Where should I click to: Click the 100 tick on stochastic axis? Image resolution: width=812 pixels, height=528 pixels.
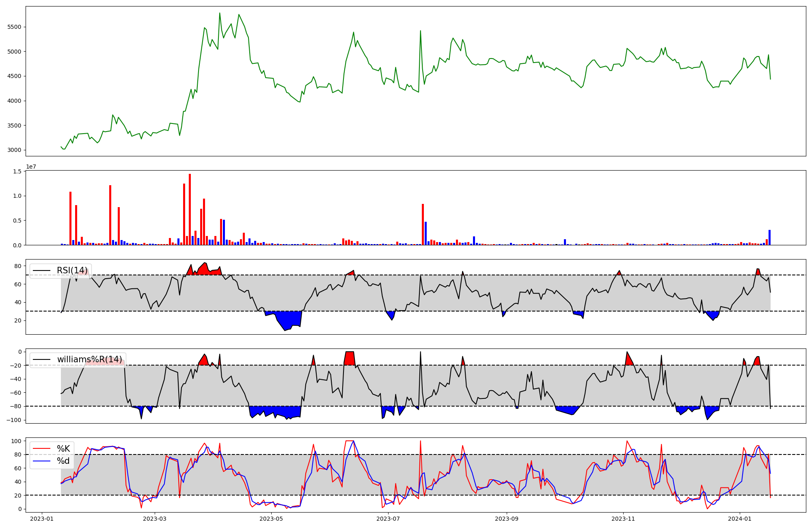click(x=16, y=441)
